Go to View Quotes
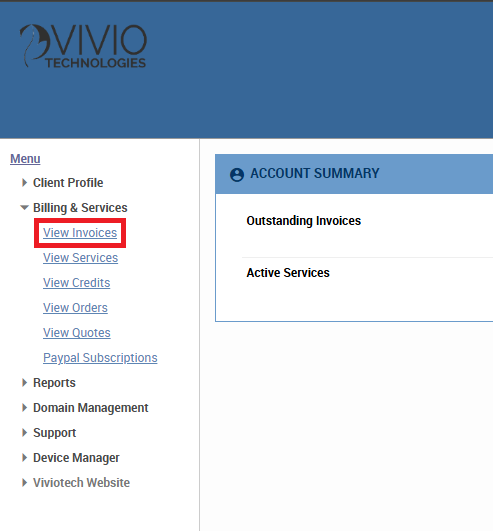The height and width of the screenshot is (531, 493). (77, 333)
